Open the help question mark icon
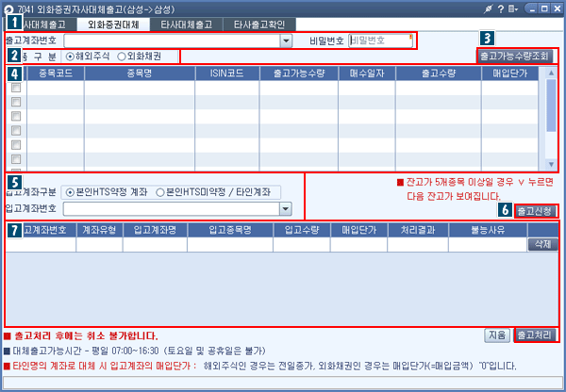The width and height of the screenshot is (566, 392). tap(501, 9)
